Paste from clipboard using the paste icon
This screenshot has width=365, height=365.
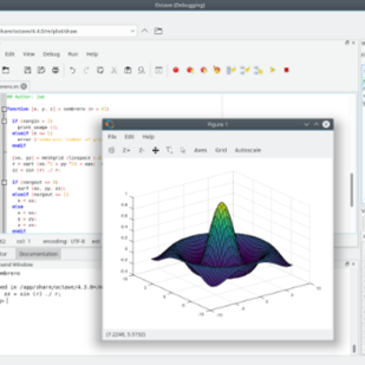[x=128, y=70]
